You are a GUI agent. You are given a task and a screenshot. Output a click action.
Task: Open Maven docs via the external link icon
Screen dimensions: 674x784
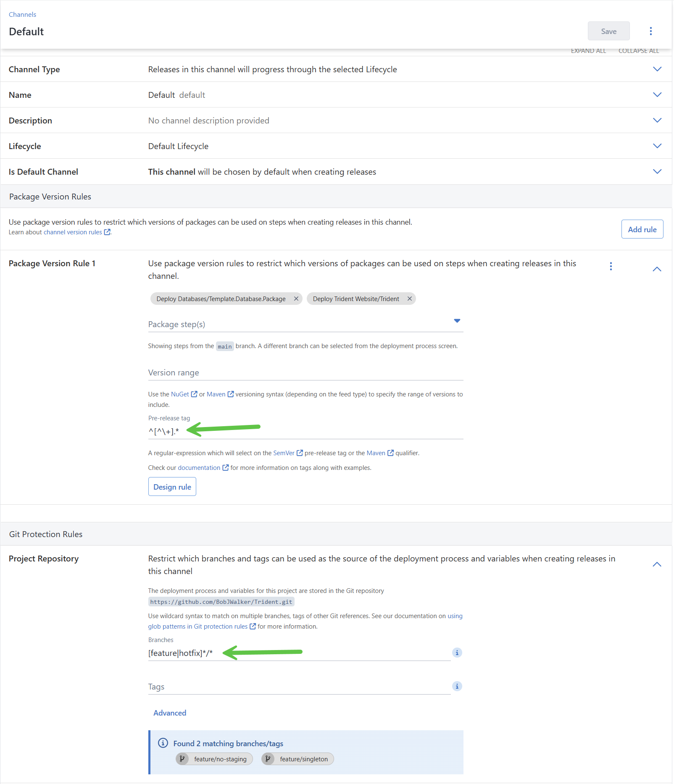230,394
